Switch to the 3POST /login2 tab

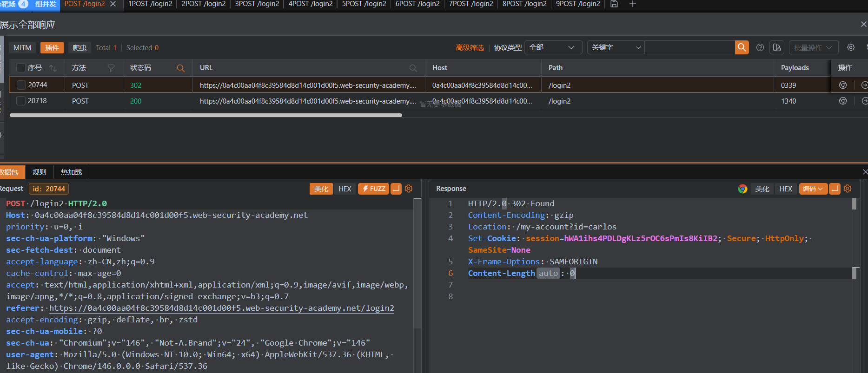pos(257,4)
